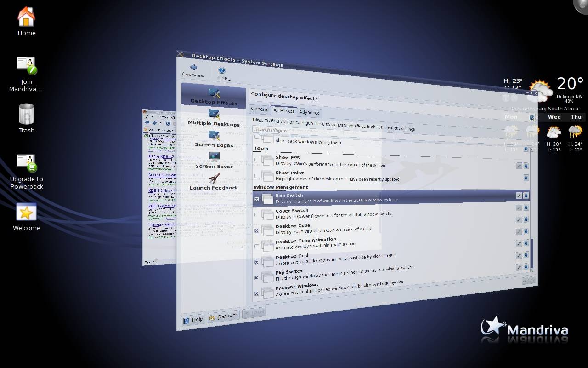This screenshot has height=368, width=588.
Task: Select the Desktop Grid row text
Action: pos(335,259)
